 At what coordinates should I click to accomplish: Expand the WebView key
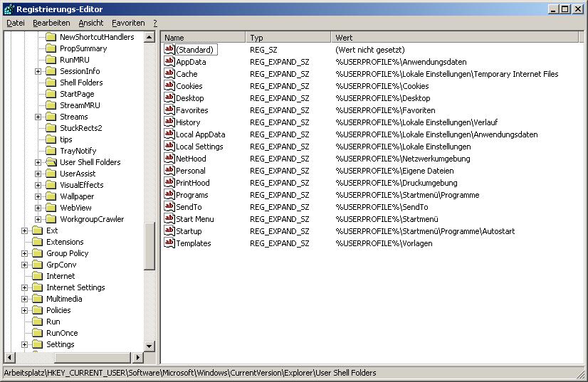point(38,208)
